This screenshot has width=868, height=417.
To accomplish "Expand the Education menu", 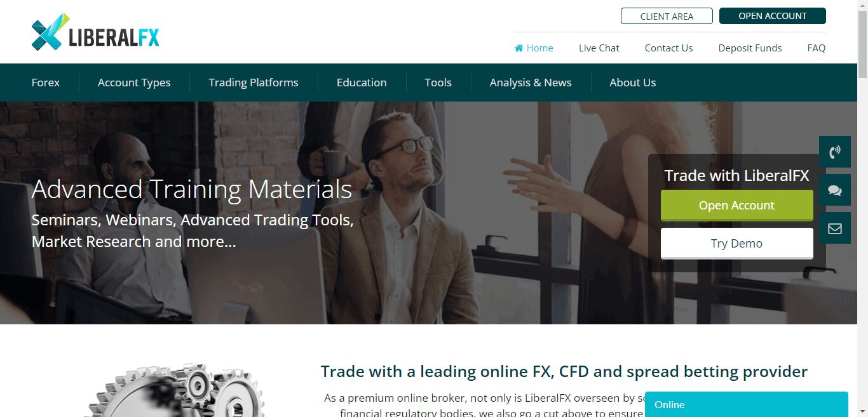I will click(362, 83).
